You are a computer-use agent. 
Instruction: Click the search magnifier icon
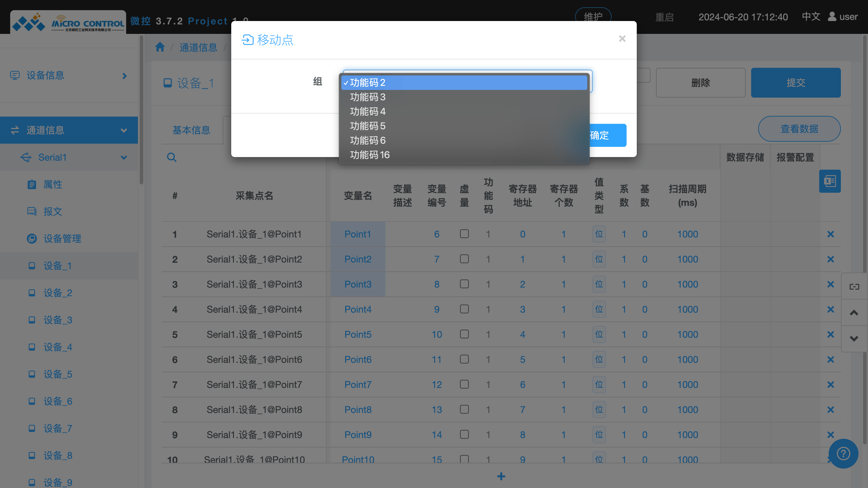point(172,157)
